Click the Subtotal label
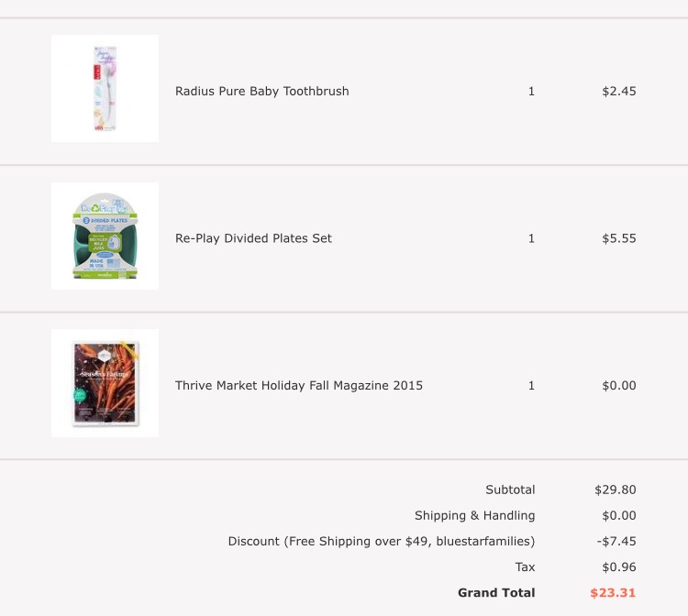This screenshot has width=688, height=616. point(510,490)
